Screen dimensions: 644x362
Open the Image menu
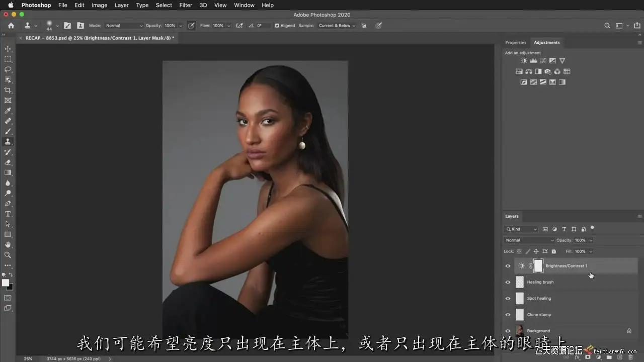[99, 5]
